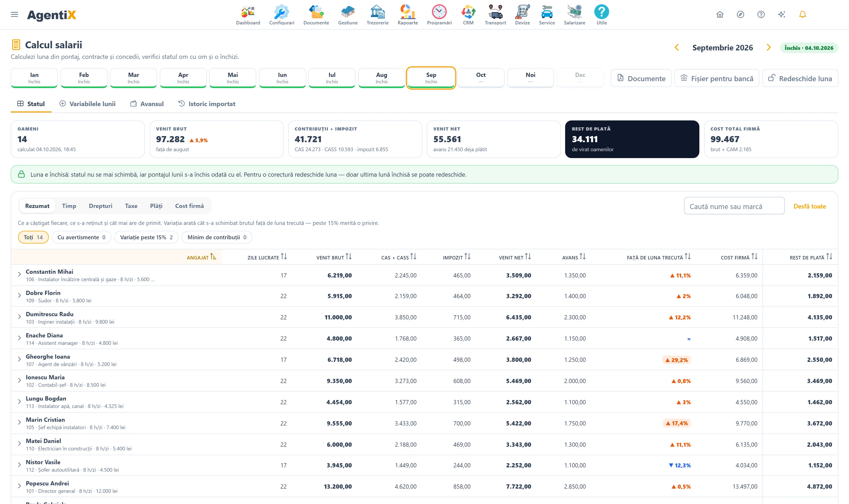Select the Oct month button
Screen dimensions: 849x504
(480, 78)
